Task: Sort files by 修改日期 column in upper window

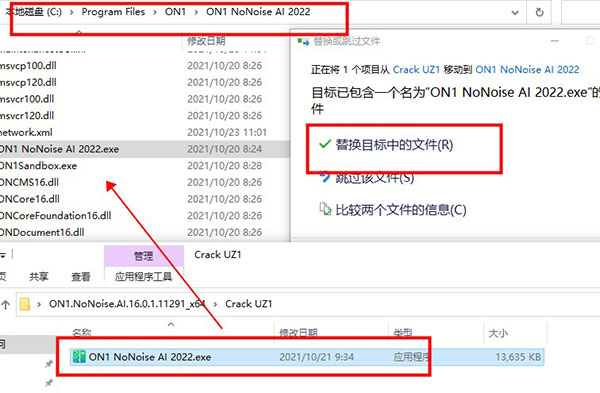Action: point(206,41)
